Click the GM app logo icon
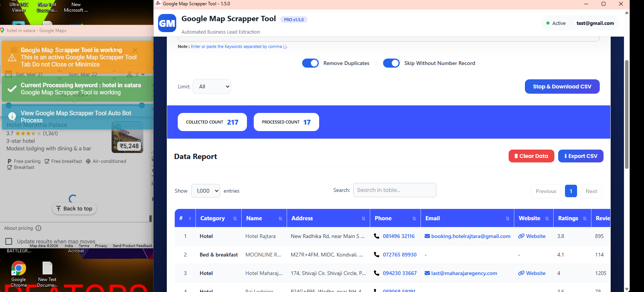The image size is (644, 292). pos(167,23)
